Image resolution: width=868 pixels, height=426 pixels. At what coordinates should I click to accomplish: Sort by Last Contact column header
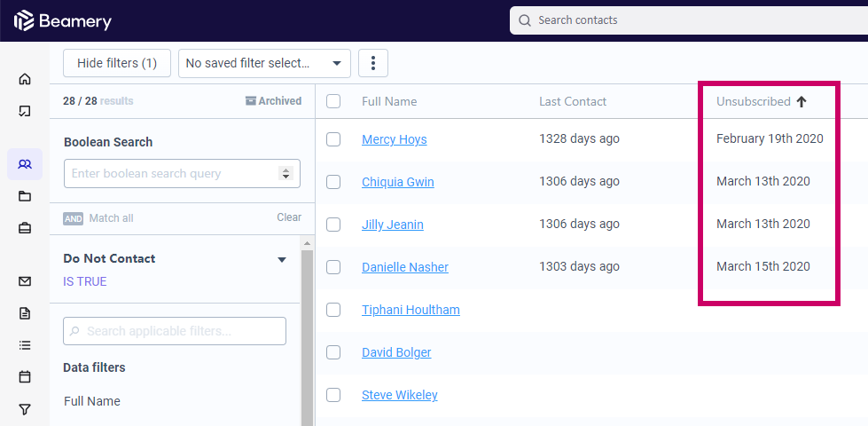click(x=573, y=101)
